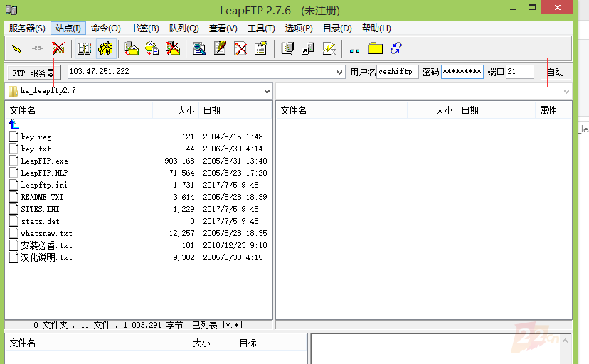Click the pencil edit file icon

click(x=220, y=48)
